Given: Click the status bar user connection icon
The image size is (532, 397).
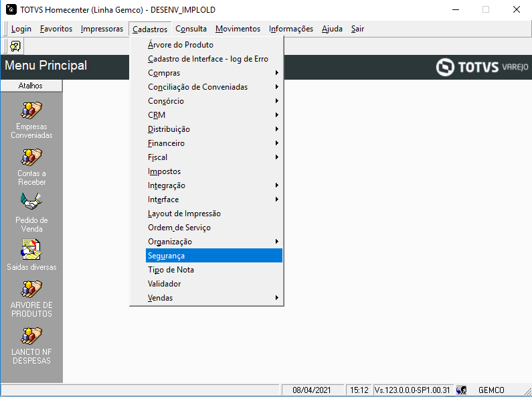Looking at the screenshot, I should pyautogui.click(x=462, y=390).
